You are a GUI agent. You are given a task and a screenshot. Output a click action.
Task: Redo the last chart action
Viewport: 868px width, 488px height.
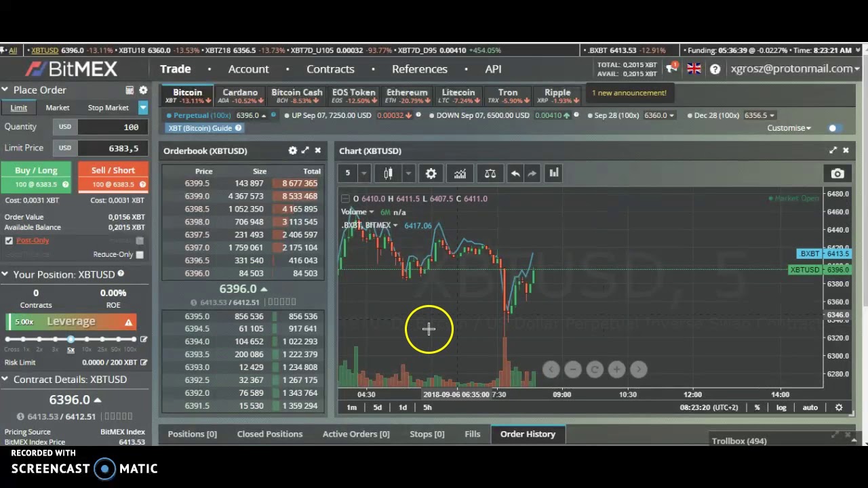[532, 174]
